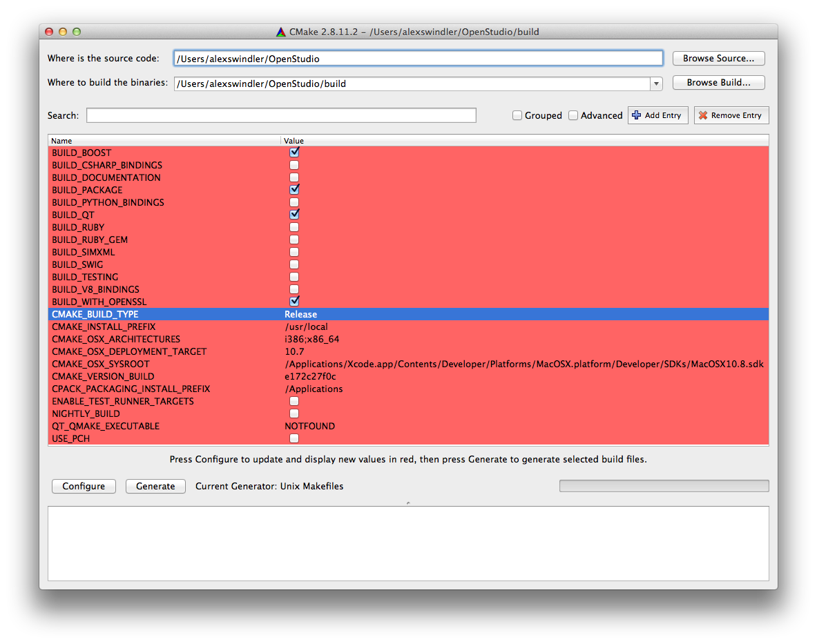Click the red X Remove Entry icon

(x=703, y=115)
